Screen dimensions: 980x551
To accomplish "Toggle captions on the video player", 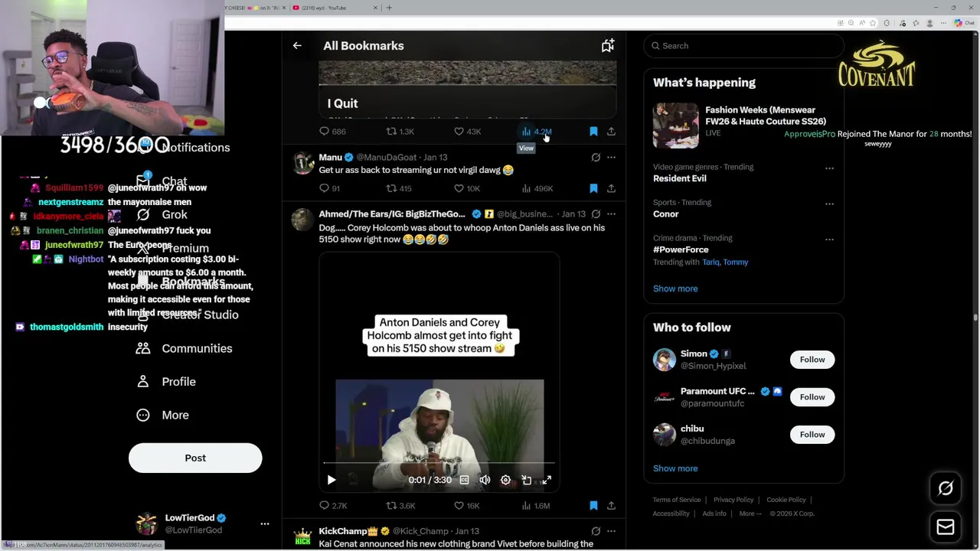I will point(464,480).
